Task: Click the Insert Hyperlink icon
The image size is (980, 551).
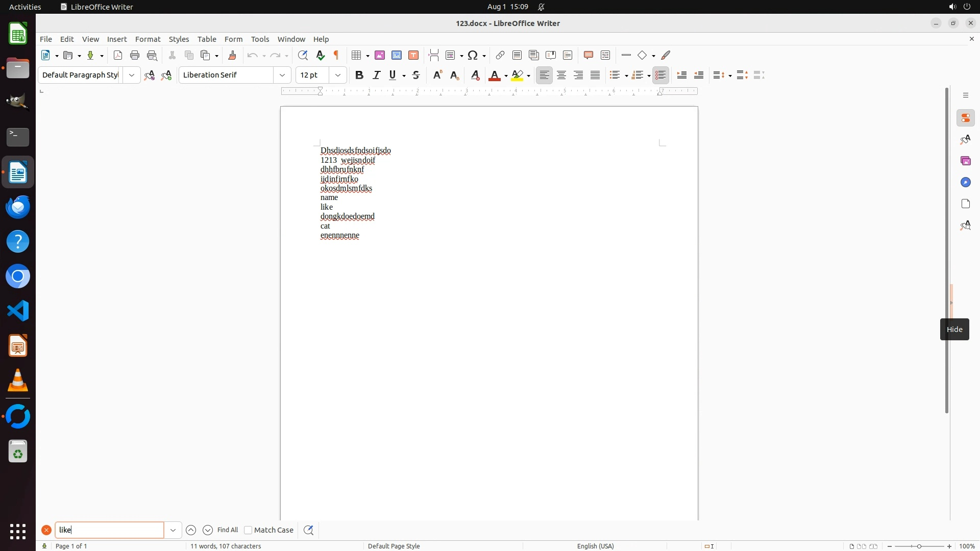Action: pyautogui.click(x=500, y=55)
